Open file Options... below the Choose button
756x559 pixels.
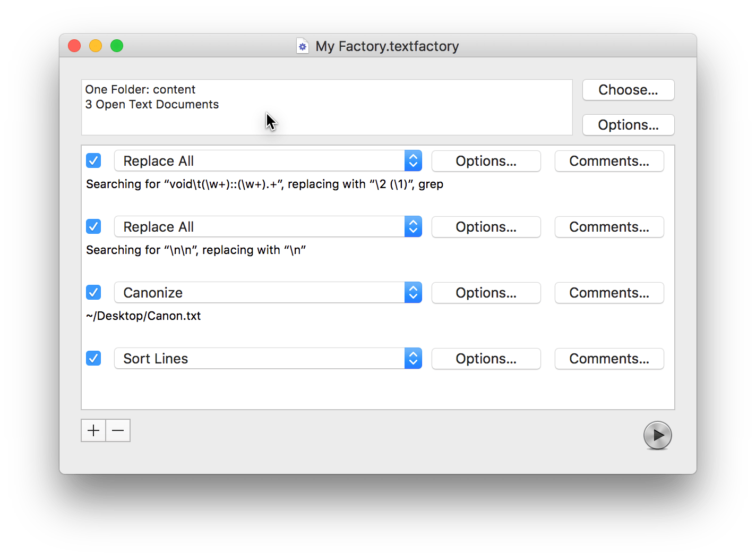click(x=628, y=125)
